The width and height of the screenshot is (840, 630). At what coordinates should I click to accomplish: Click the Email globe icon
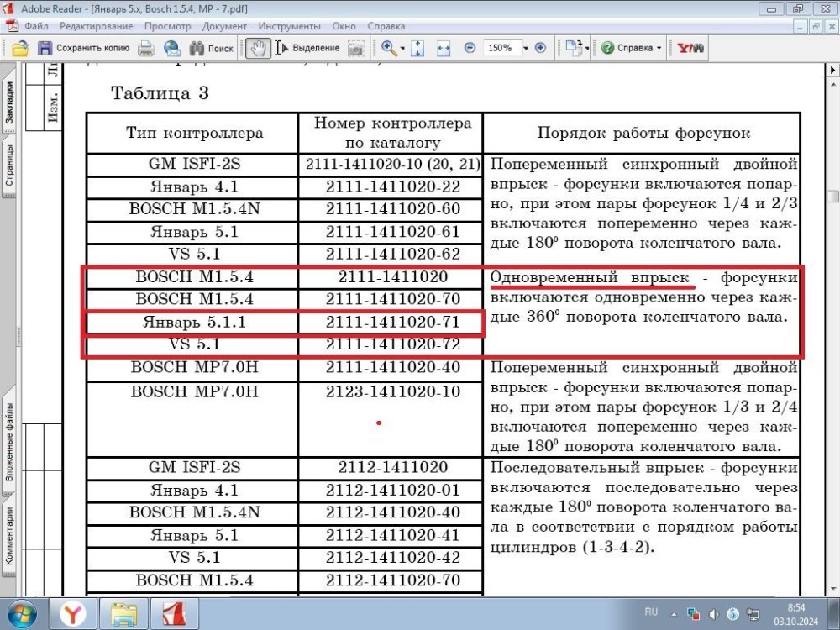[172, 48]
